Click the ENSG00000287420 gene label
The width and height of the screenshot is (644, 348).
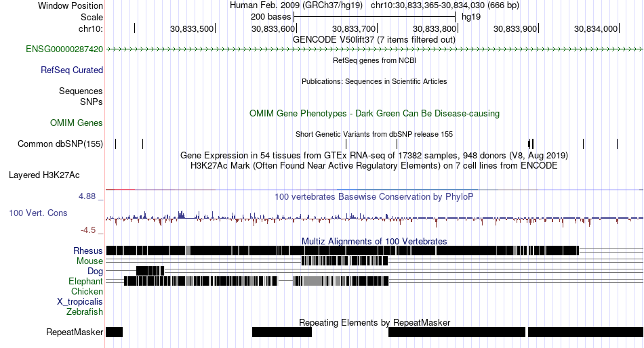[x=64, y=49]
